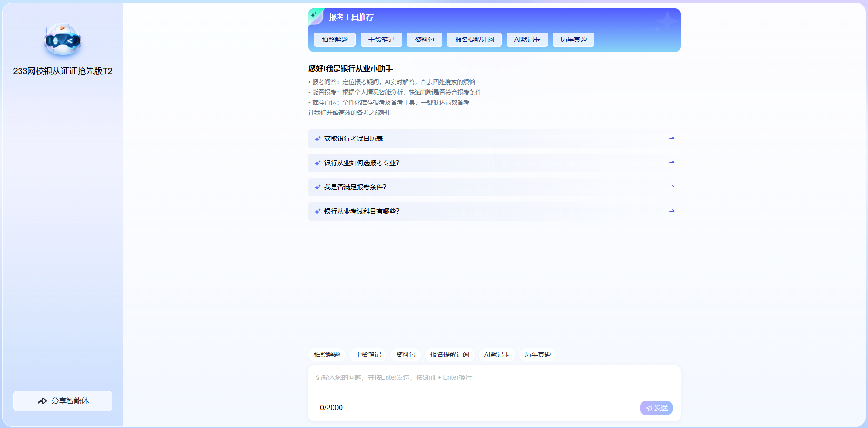868x428 pixels.
Task: Select 历年真题 above the message input box
Action: (x=537, y=354)
